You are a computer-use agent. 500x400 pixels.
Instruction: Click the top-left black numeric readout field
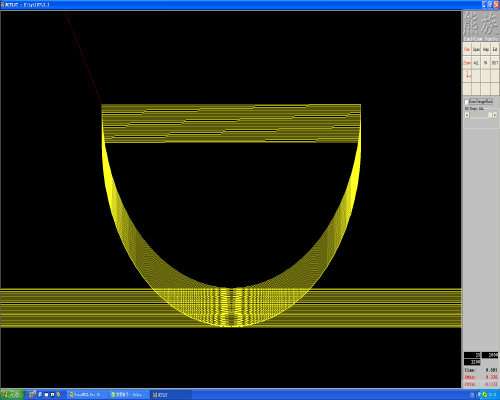[x=472, y=355]
